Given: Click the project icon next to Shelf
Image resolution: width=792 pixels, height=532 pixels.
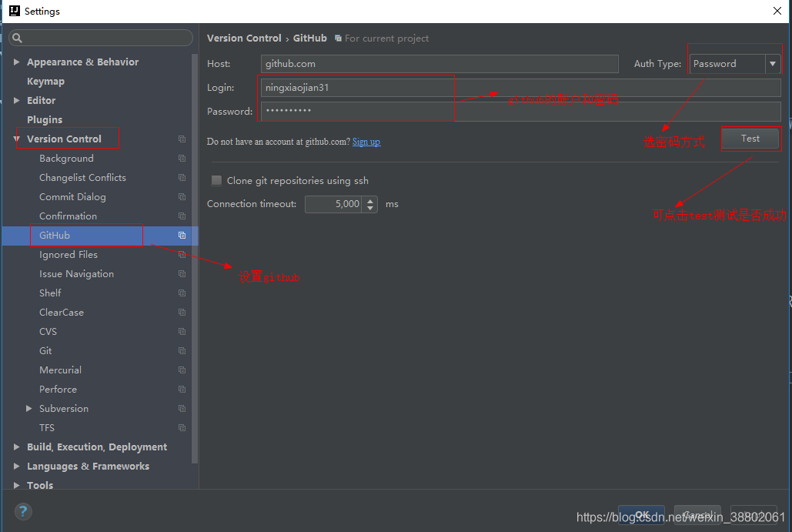Looking at the screenshot, I should 182,293.
